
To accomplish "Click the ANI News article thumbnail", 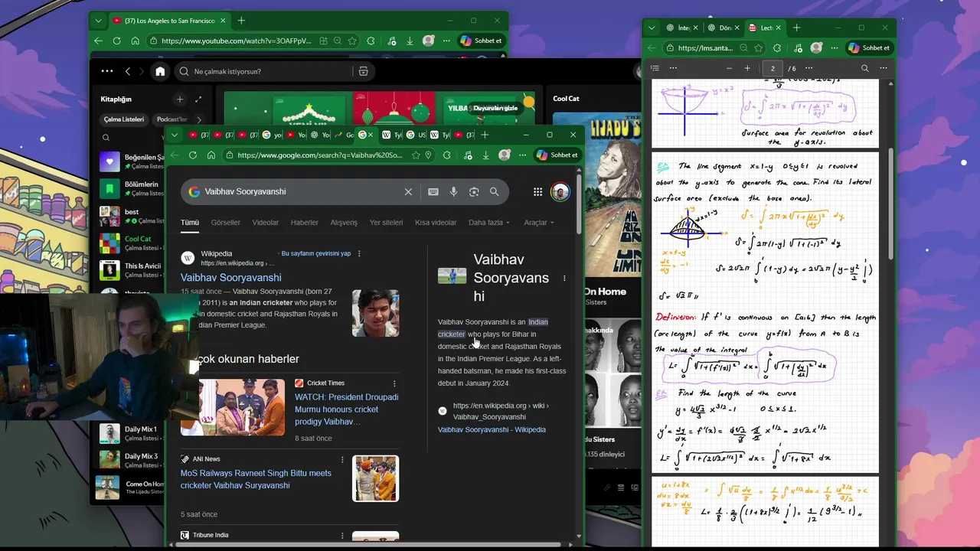I will (x=375, y=478).
